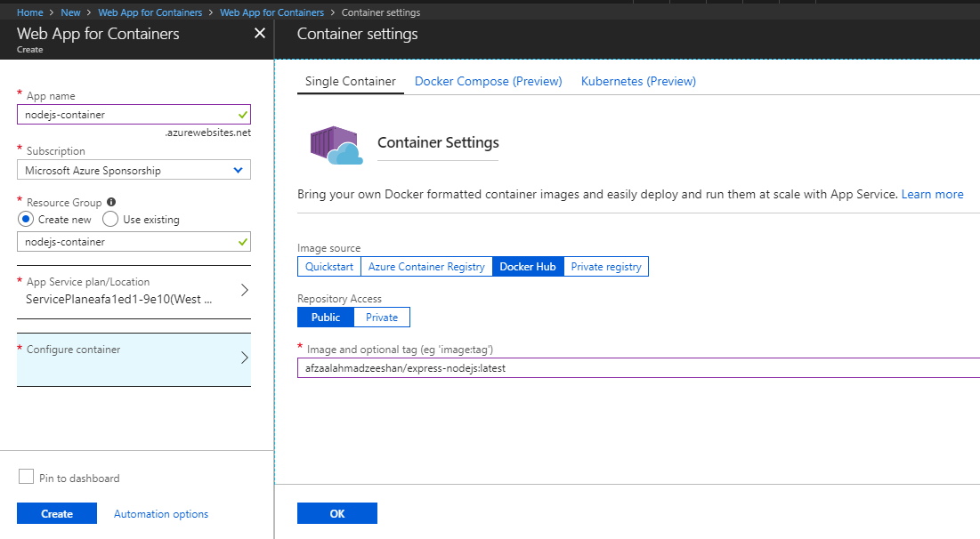Click the checkmark in resource group name field

click(242, 242)
